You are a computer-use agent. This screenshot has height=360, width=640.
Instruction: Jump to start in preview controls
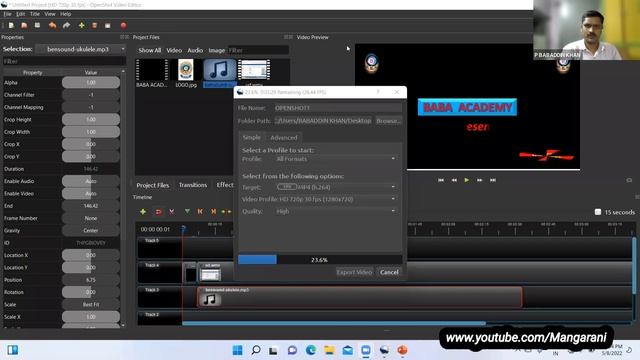pos(441,180)
